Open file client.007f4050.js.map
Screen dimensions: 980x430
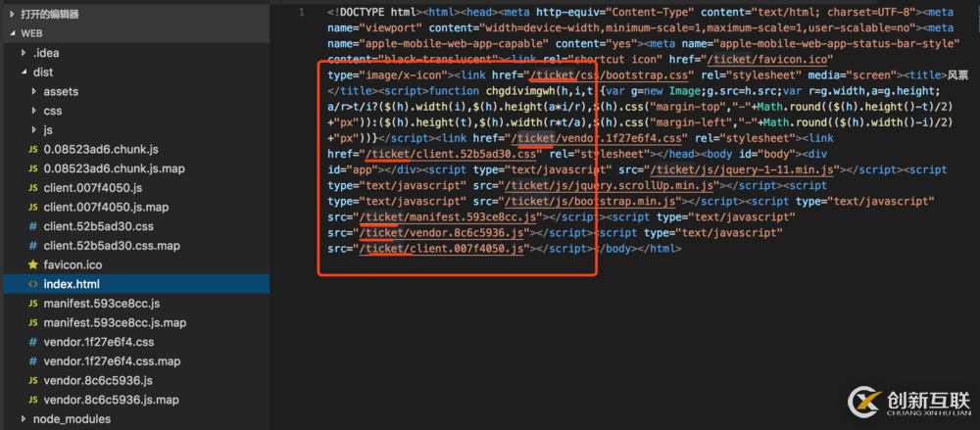coord(106,207)
